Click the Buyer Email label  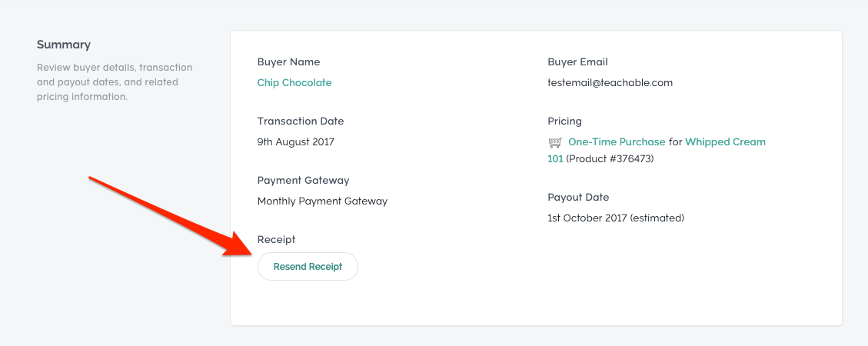coord(577,62)
